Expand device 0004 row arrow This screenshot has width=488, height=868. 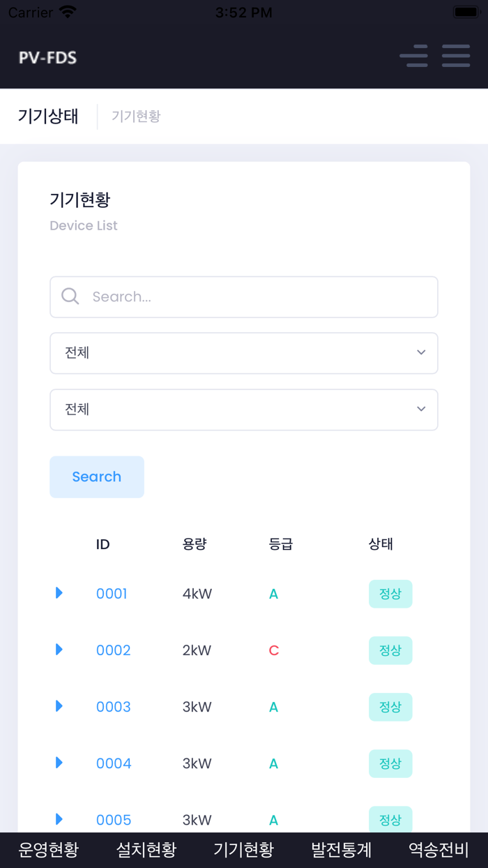59,763
